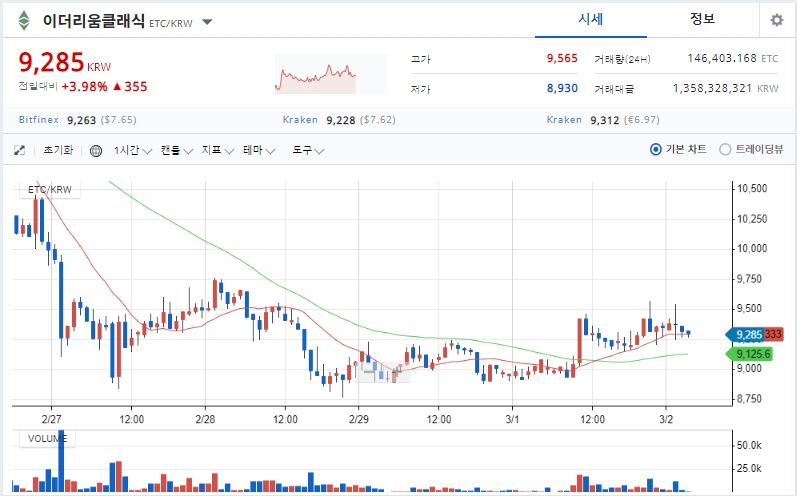Click the Ethereum Classic coin logo
The height and width of the screenshot is (496, 797).
(24, 21)
